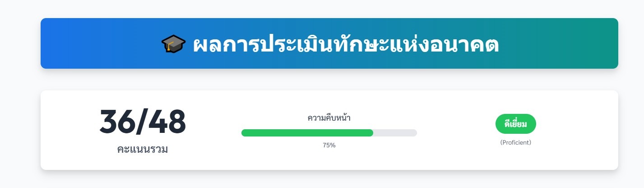Click the gray unfilled part of progress bar
The width and height of the screenshot is (644, 188).
pos(395,133)
